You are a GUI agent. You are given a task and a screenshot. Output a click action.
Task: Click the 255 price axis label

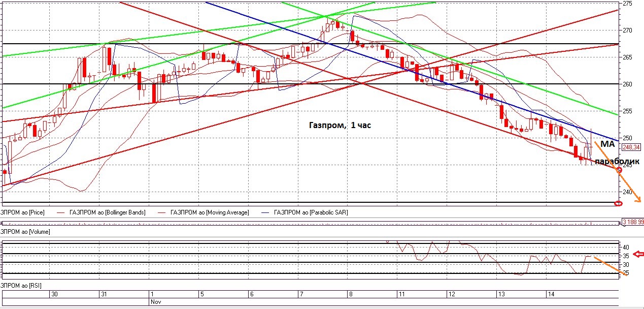627,111
